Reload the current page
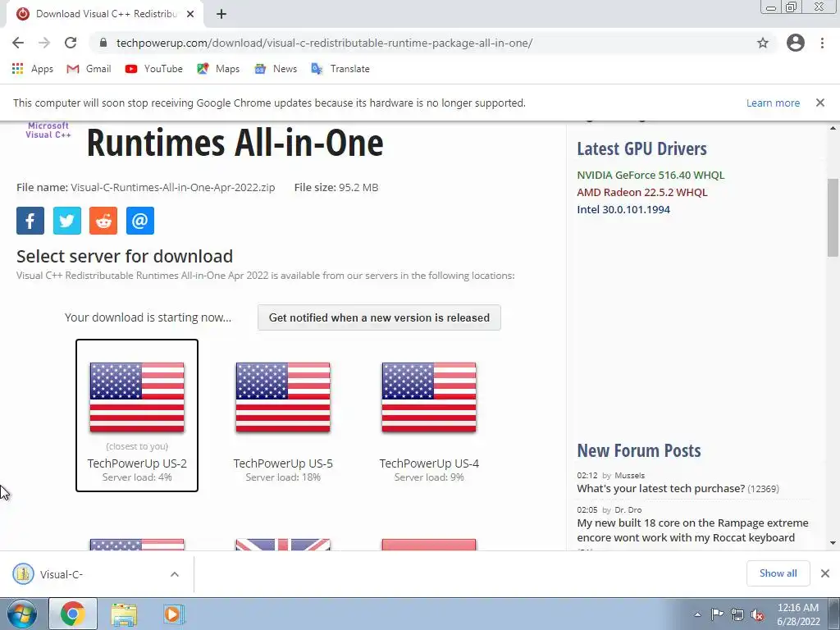This screenshot has width=840, height=630. pos(71,43)
